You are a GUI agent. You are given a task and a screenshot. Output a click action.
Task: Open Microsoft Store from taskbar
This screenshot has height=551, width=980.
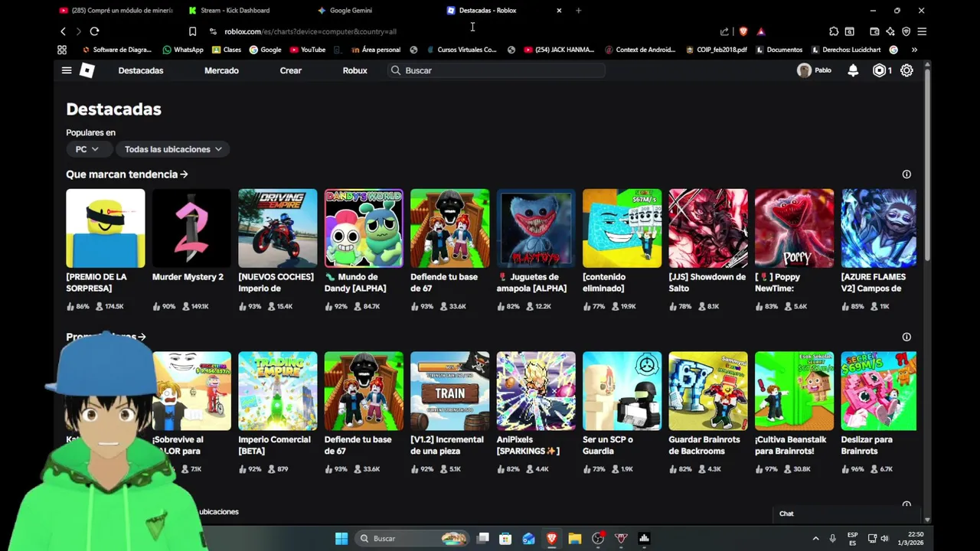click(505, 538)
